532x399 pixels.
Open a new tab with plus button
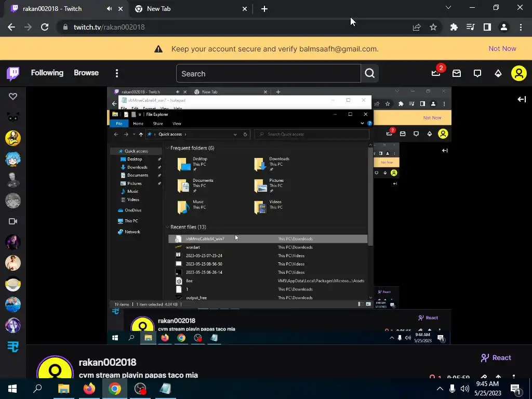[x=264, y=9]
